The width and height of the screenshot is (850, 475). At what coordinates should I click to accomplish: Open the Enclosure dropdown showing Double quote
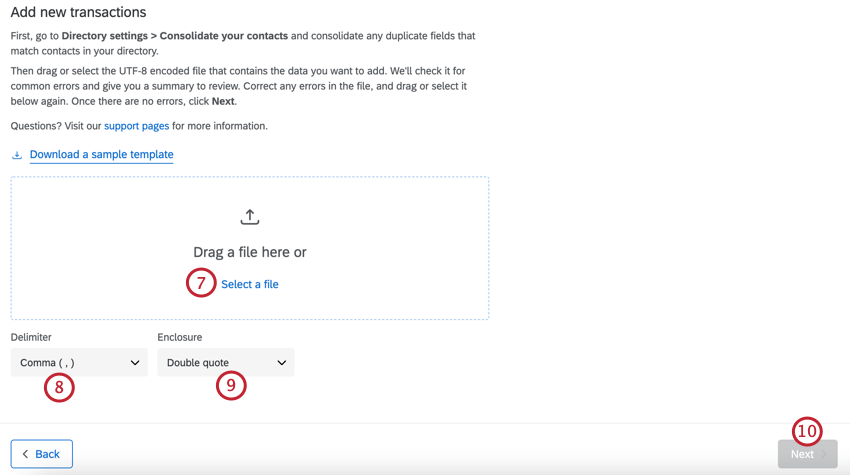pos(225,362)
